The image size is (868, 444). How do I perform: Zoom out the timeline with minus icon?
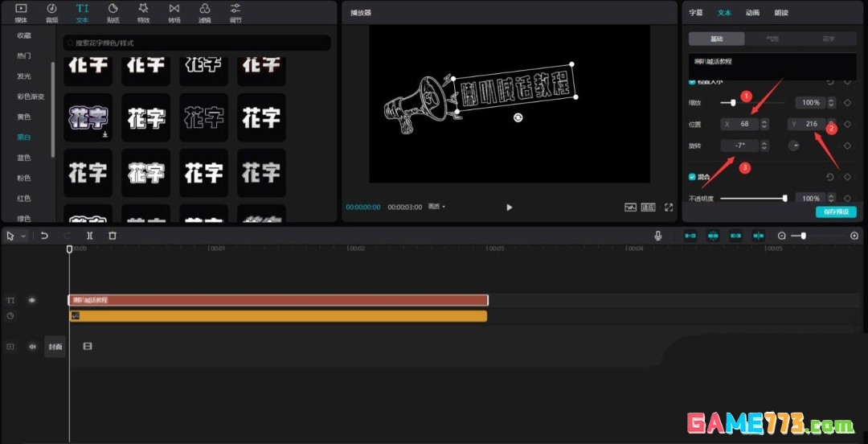782,236
